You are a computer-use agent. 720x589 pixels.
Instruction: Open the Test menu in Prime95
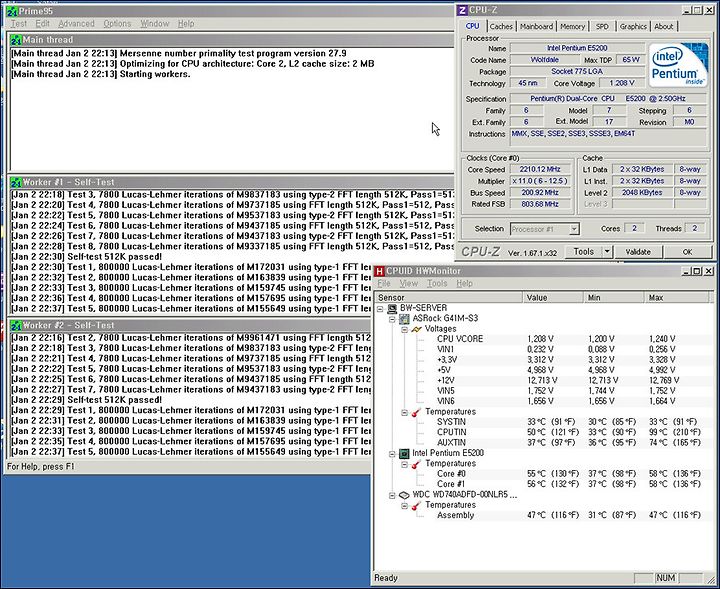point(19,23)
